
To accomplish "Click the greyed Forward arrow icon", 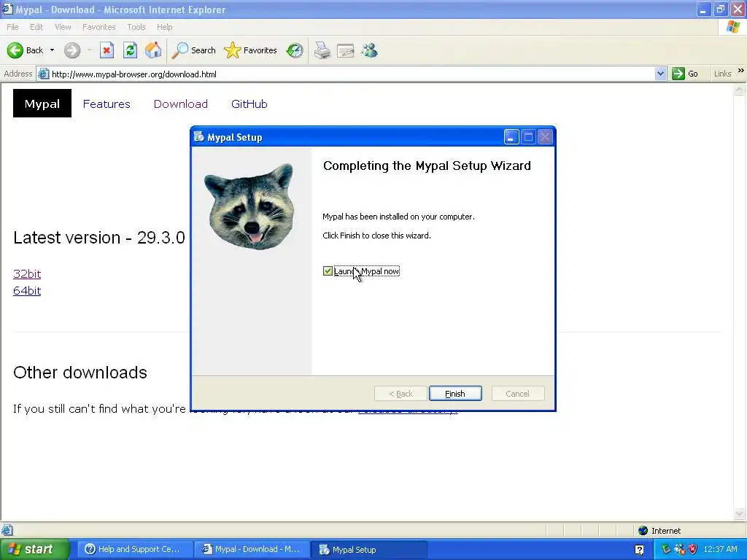I will click(72, 50).
